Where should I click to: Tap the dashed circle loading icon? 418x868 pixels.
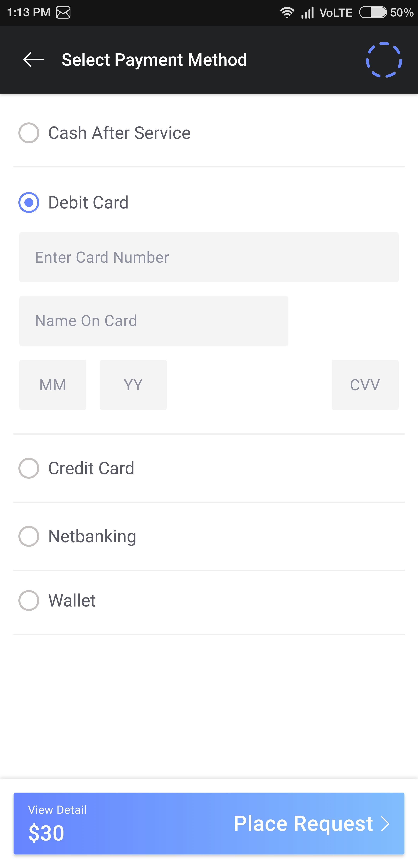pos(384,60)
